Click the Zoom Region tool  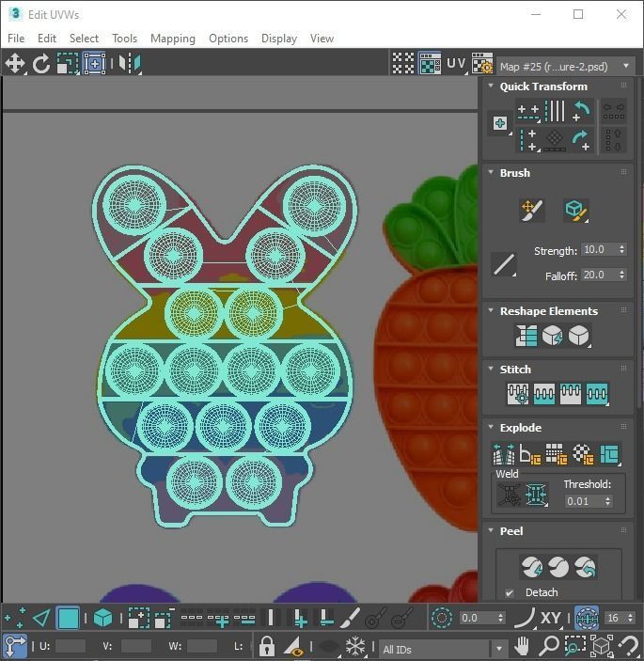tap(574, 645)
